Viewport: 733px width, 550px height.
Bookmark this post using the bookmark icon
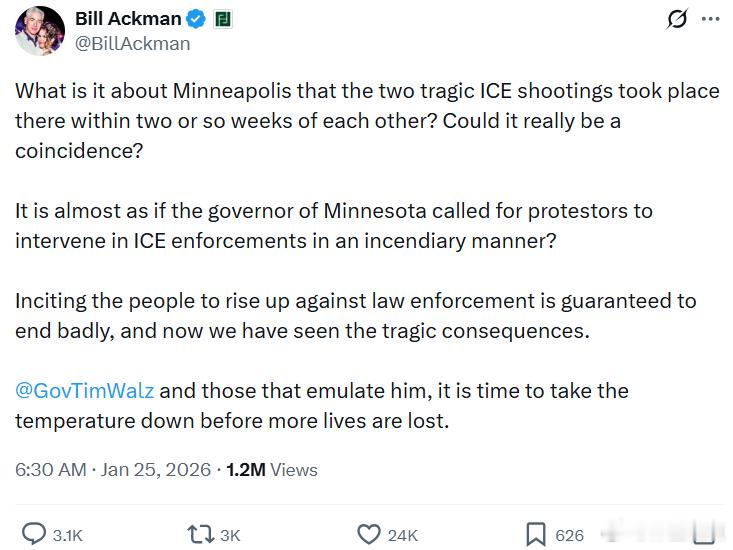(536, 534)
